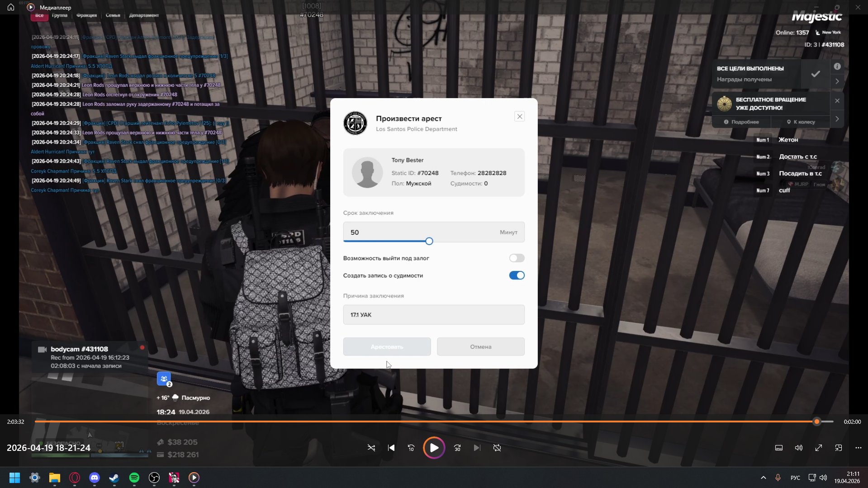Open more options in player controls
The height and width of the screenshot is (488, 868).
tap(859, 448)
